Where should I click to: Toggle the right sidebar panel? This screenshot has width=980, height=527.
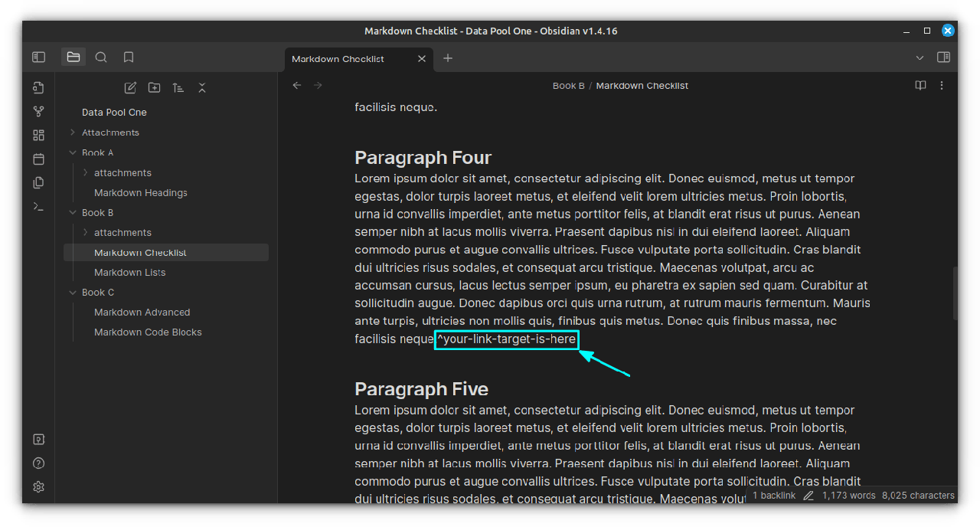click(x=943, y=57)
